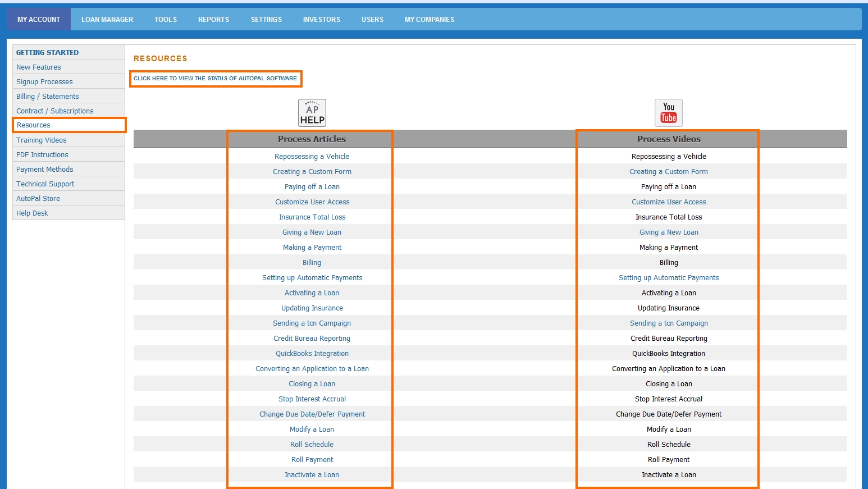Play Sending a tcn Campaign video
The image size is (868, 489).
point(669,323)
